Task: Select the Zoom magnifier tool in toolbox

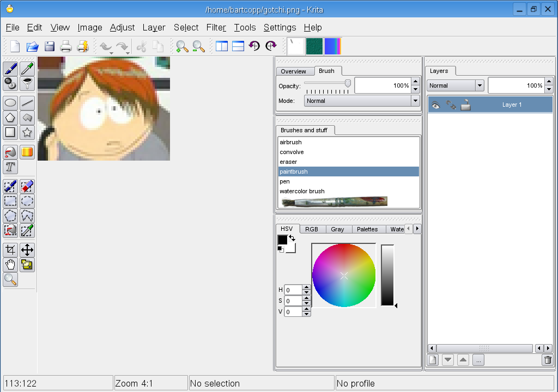Action: point(10,280)
